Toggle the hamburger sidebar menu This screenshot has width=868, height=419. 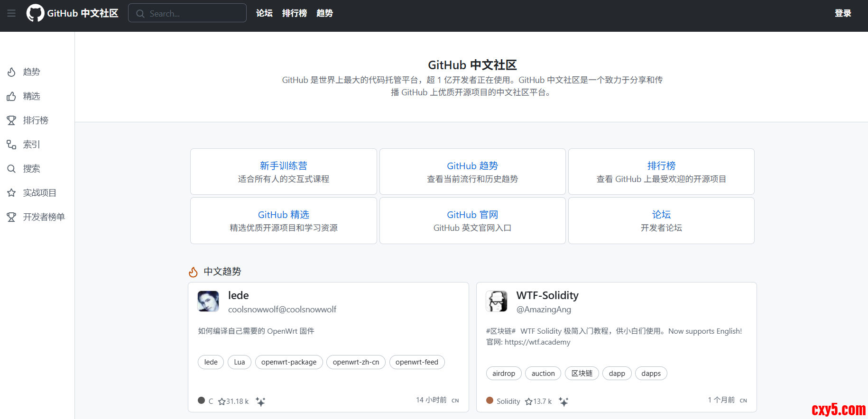pyautogui.click(x=11, y=13)
